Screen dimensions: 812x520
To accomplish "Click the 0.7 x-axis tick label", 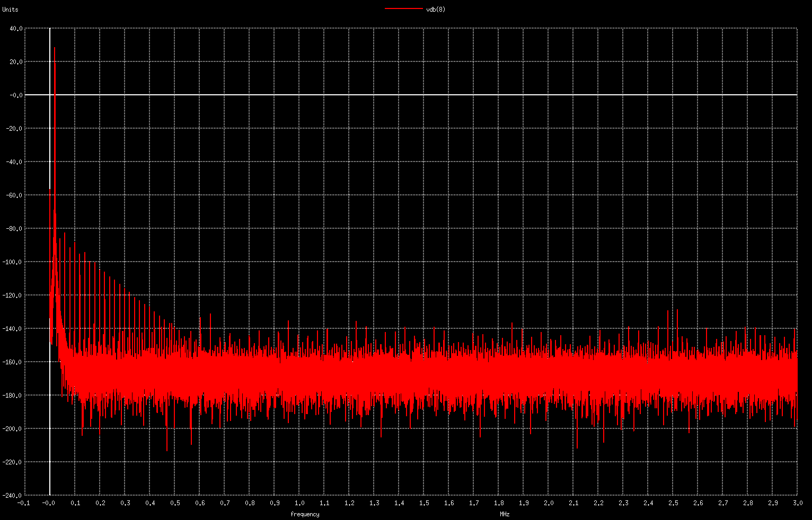I will tap(225, 503).
